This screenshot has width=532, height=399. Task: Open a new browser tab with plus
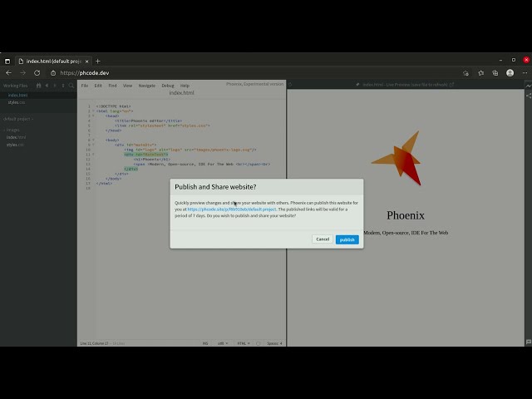click(98, 61)
